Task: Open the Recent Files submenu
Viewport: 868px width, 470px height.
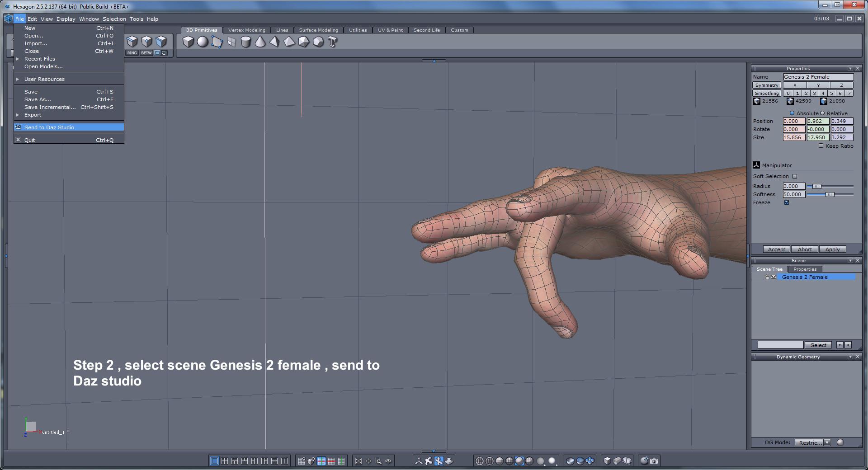Action: point(39,58)
